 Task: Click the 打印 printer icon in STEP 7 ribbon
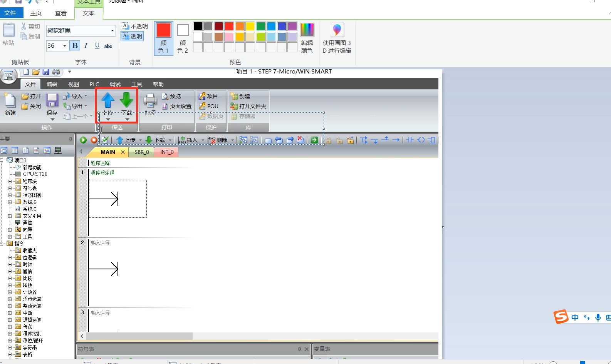point(150,100)
